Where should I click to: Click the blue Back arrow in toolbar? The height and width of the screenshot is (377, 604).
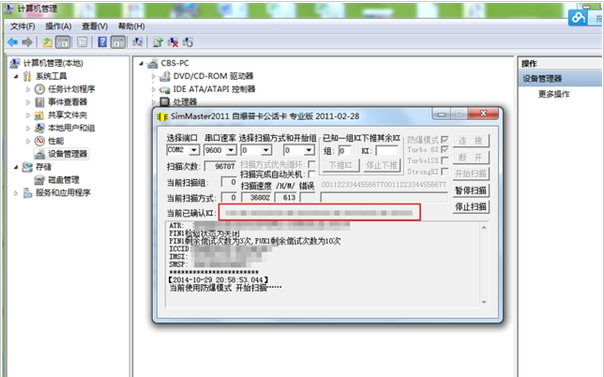[13, 42]
